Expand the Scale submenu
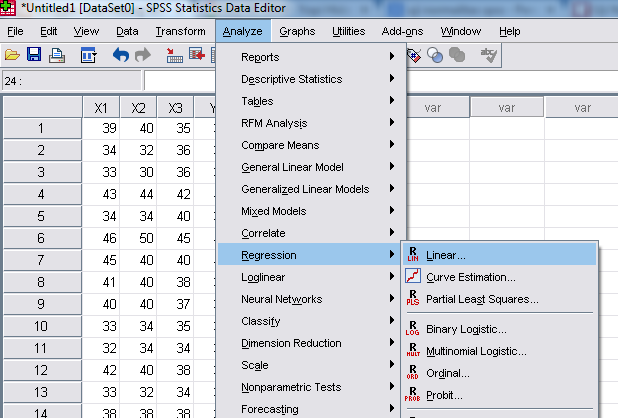This screenshot has width=618, height=418. click(309, 365)
